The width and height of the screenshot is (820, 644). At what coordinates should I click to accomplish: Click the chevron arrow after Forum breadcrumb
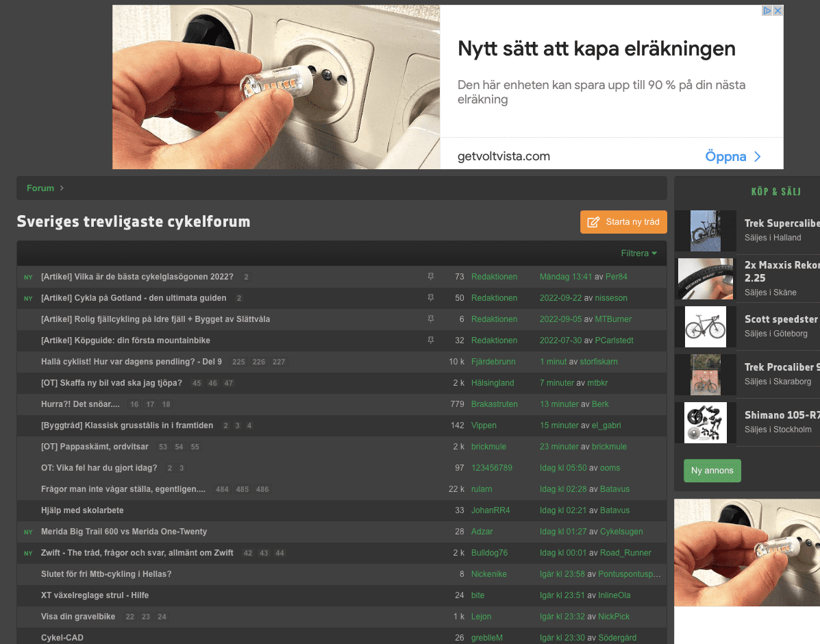pyautogui.click(x=62, y=188)
